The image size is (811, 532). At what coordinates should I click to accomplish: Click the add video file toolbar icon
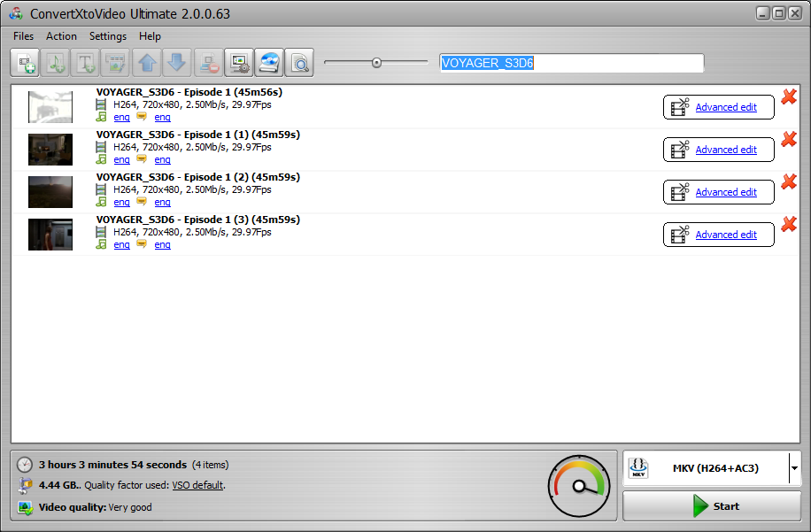click(x=25, y=63)
